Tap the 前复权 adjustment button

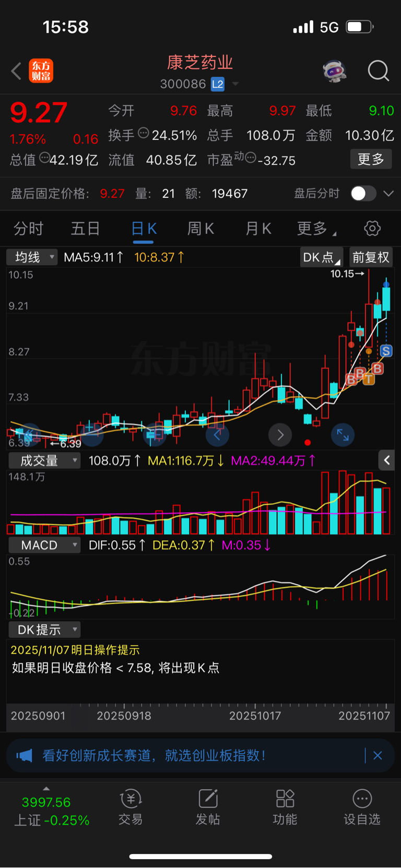click(x=371, y=257)
